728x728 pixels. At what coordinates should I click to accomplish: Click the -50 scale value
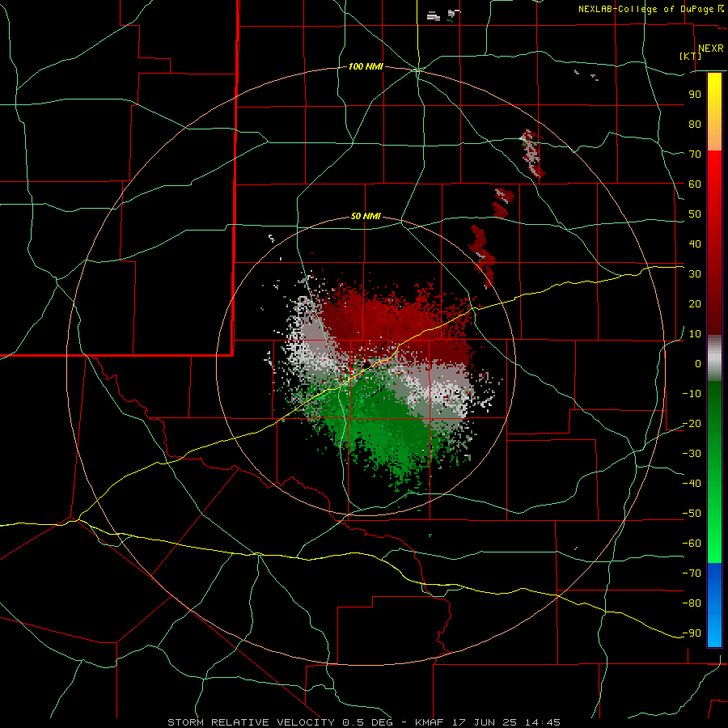(692, 514)
